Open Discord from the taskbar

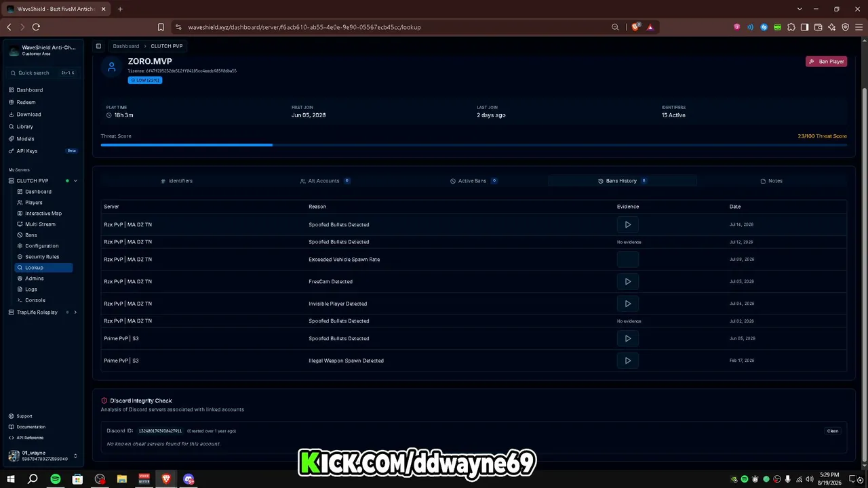point(189,479)
